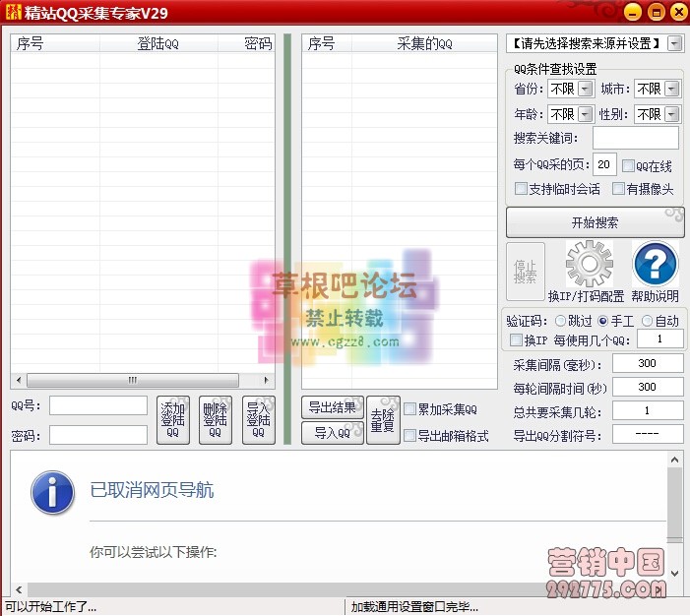The height and width of the screenshot is (616, 690).
Task: Click 导入QQ button
Action: [x=333, y=433]
